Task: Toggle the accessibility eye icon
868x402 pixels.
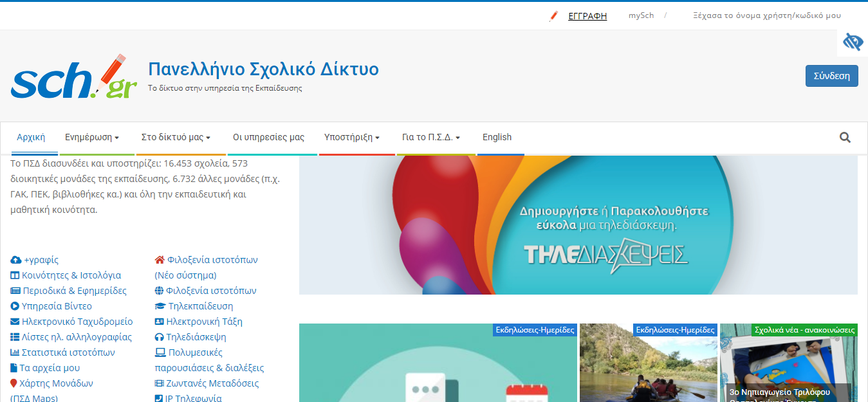Action: click(x=853, y=42)
